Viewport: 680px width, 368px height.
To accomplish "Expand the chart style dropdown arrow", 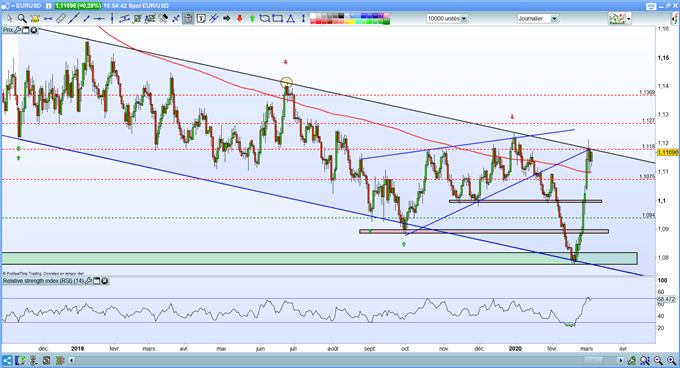I will point(628,19).
